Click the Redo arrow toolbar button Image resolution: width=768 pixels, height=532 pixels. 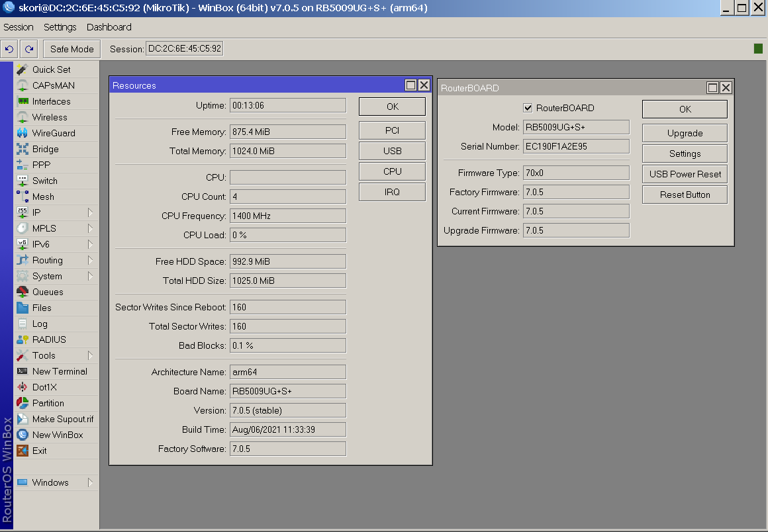point(29,49)
